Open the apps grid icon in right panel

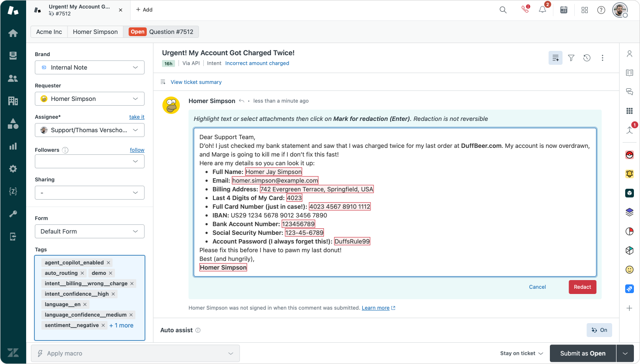click(x=630, y=111)
